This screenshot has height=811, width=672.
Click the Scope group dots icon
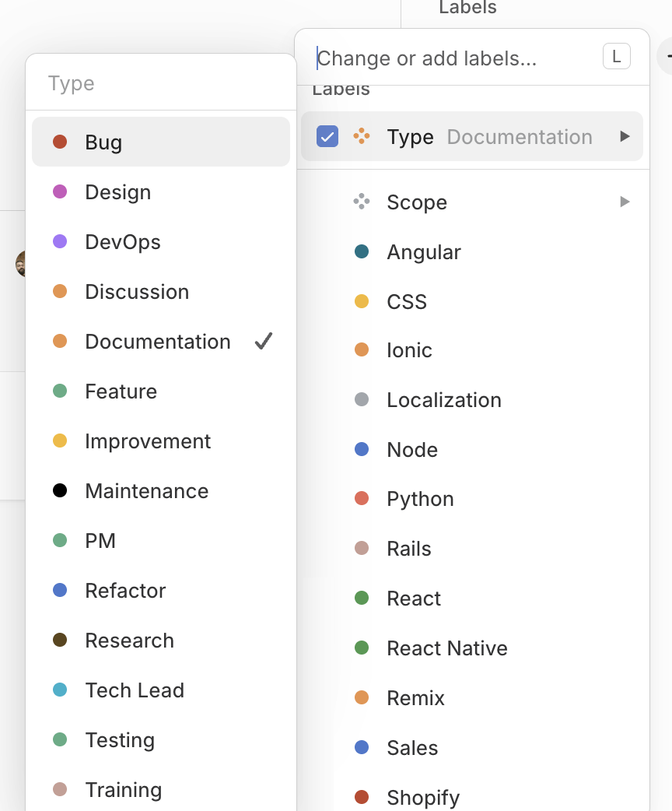pos(362,202)
